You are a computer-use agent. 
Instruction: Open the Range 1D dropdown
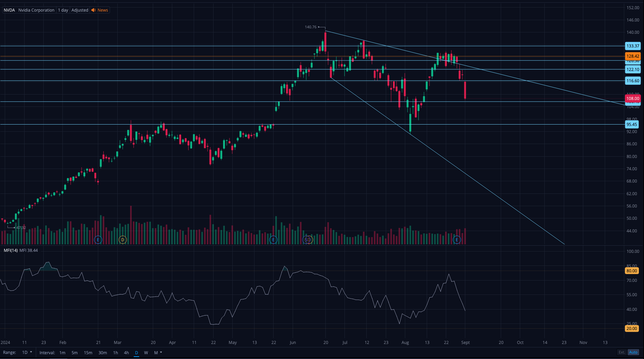27,353
